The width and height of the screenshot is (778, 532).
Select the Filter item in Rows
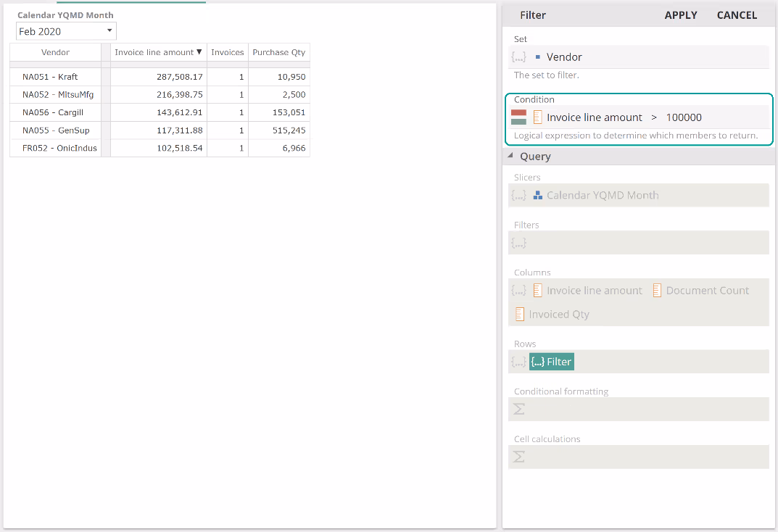552,362
